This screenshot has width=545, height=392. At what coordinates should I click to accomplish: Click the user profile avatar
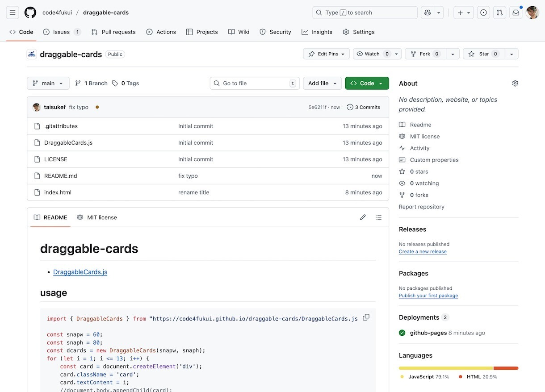(532, 13)
